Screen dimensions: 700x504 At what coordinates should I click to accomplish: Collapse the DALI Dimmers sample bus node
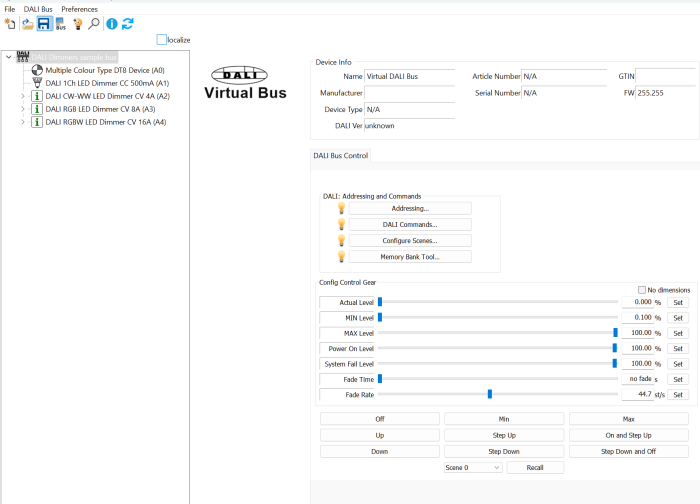tap(8, 57)
